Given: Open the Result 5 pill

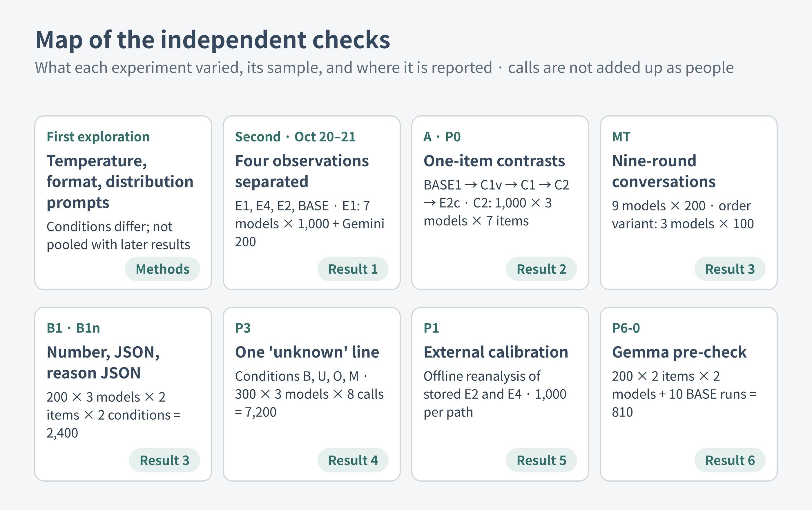Looking at the screenshot, I should click(x=541, y=460).
